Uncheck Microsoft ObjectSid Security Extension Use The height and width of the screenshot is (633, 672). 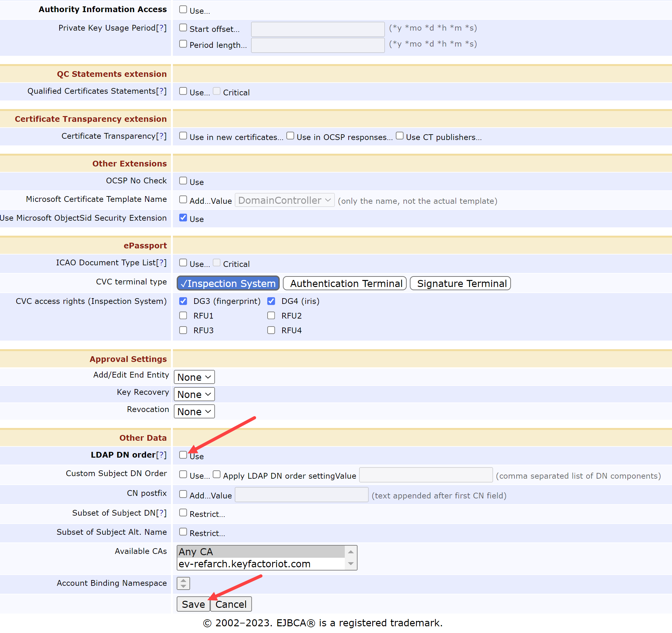click(x=183, y=218)
